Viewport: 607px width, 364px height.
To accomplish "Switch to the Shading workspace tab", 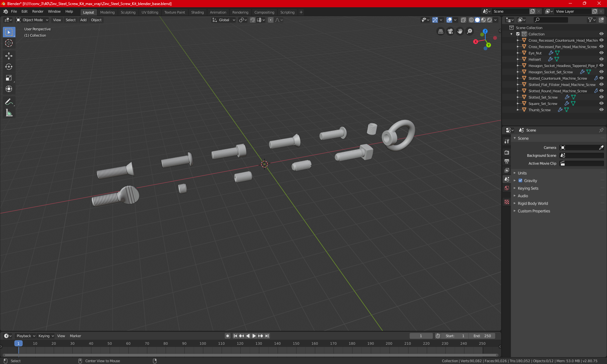I will pyautogui.click(x=197, y=12).
